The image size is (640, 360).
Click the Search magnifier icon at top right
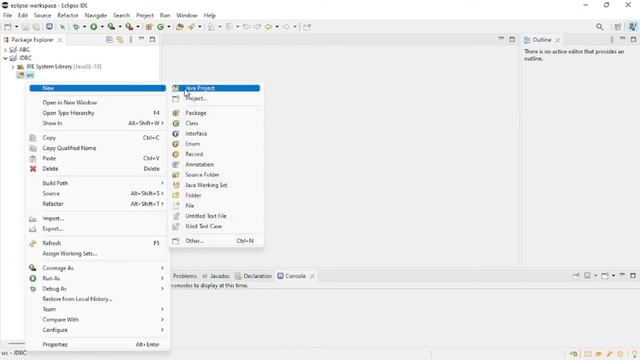599,27
